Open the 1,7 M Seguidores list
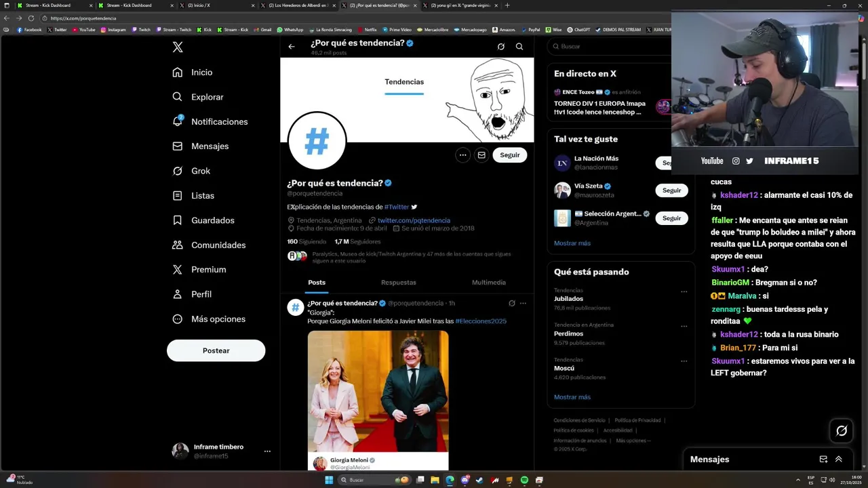 pyautogui.click(x=357, y=241)
